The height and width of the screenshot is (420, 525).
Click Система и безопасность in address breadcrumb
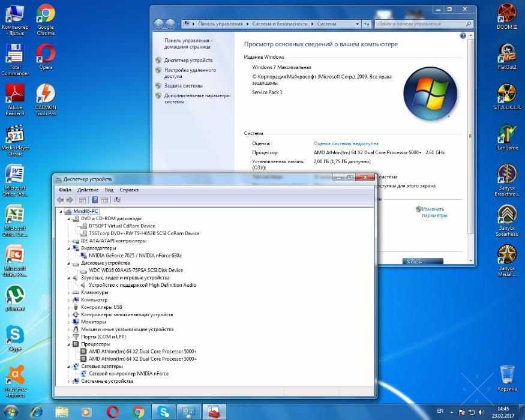coord(280,24)
